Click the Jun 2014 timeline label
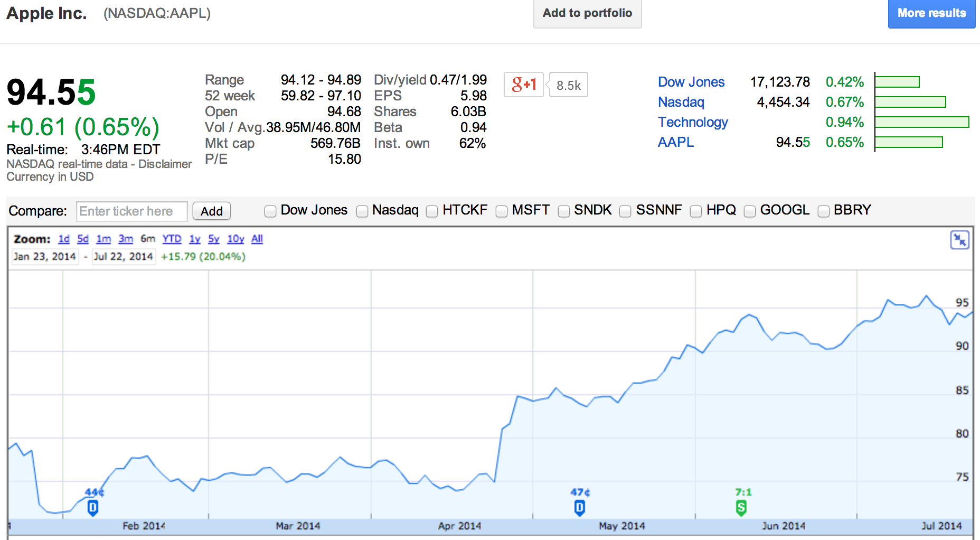 point(784,526)
